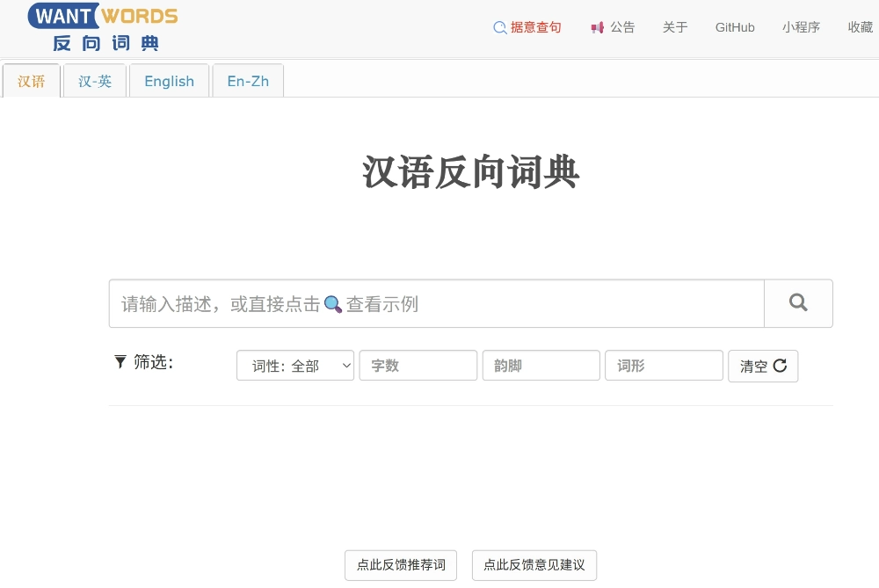Screen dimensions: 879x588
Task: Switch to the 汉-英 tab
Action: 95,81
